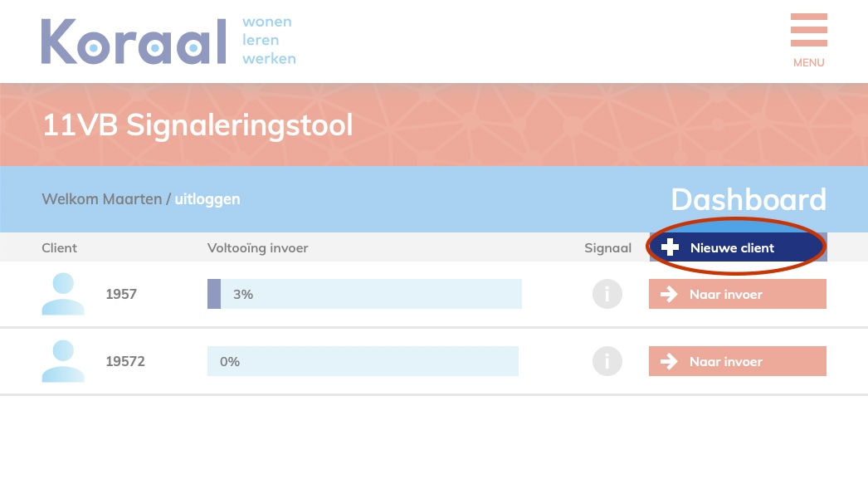
Task: Click the Signaal column header
Action: [607, 247]
